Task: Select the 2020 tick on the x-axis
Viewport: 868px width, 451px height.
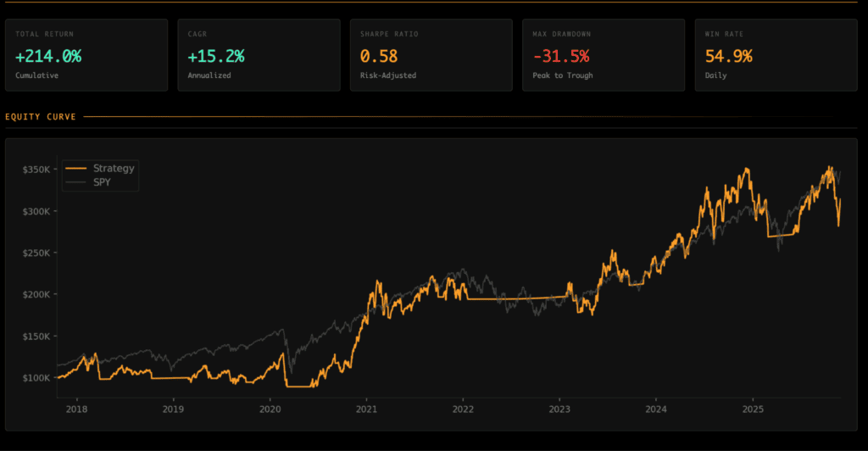Action: (x=270, y=408)
